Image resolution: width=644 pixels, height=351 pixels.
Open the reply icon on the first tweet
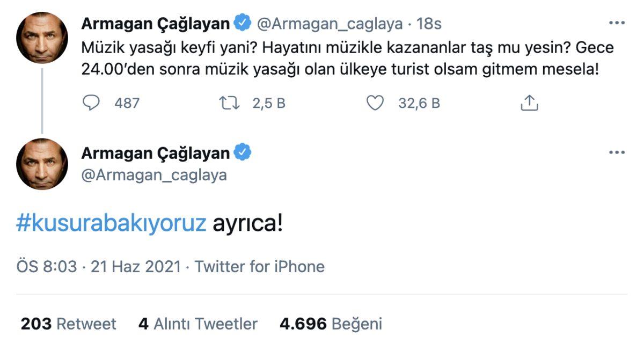tap(91, 103)
